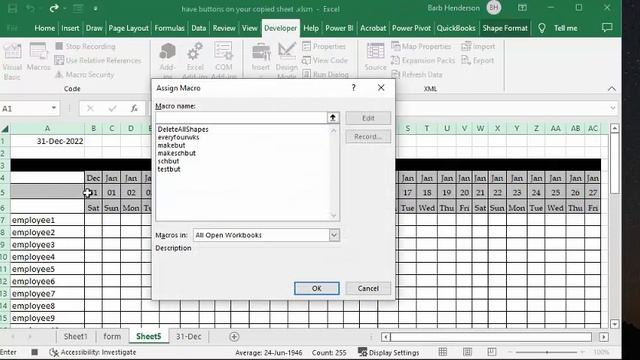Open XML Map Properties
Viewport: 640px width, 360px height.
421,47
